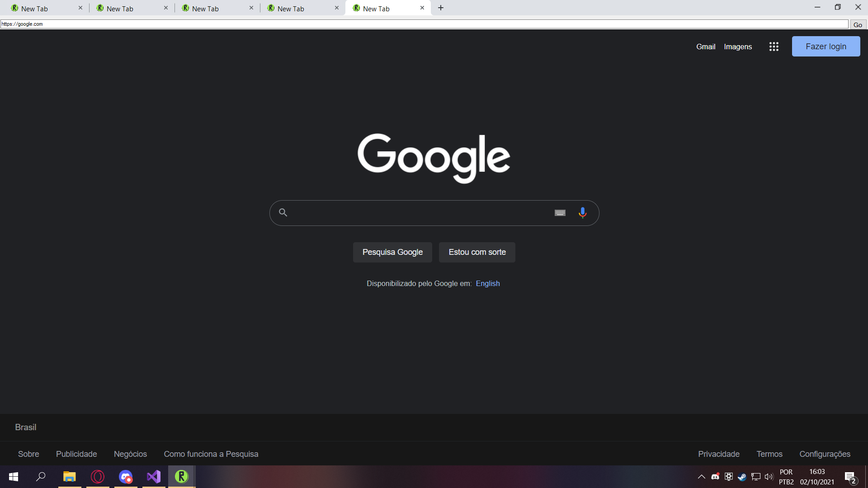The image size is (868, 488).
Task: Open Opera browser from the taskbar
Action: point(98,477)
